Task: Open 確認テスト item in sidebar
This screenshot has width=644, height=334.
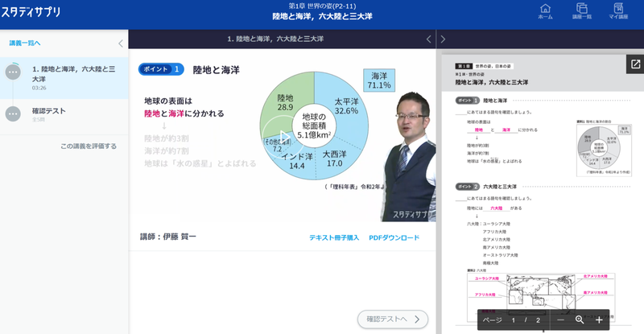Action: tap(64, 113)
